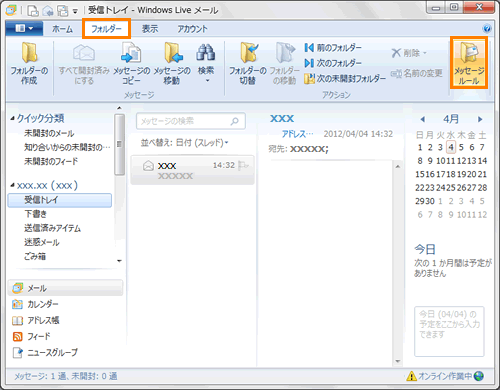
Task: Click the Today (今日) heading
Action: pyautogui.click(x=425, y=249)
